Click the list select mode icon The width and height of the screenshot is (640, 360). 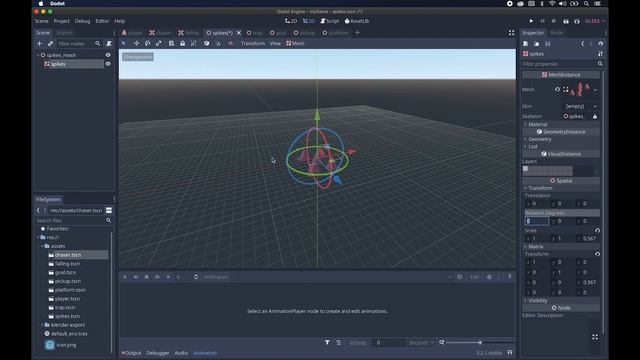point(171,43)
